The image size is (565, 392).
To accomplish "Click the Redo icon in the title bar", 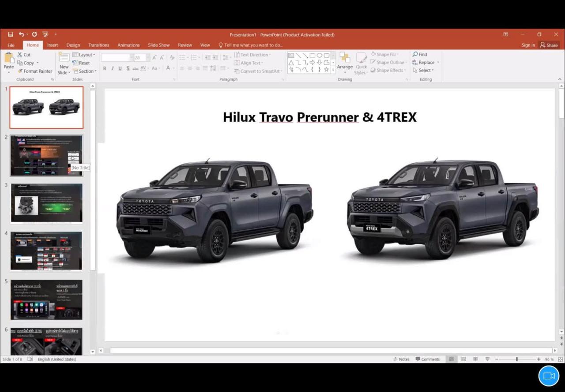I will click(x=34, y=34).
